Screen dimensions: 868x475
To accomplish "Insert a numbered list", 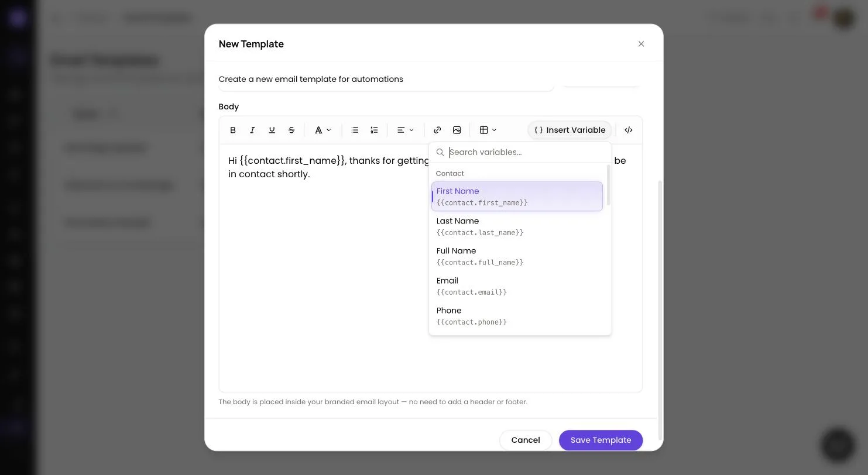I will point(374,130).
